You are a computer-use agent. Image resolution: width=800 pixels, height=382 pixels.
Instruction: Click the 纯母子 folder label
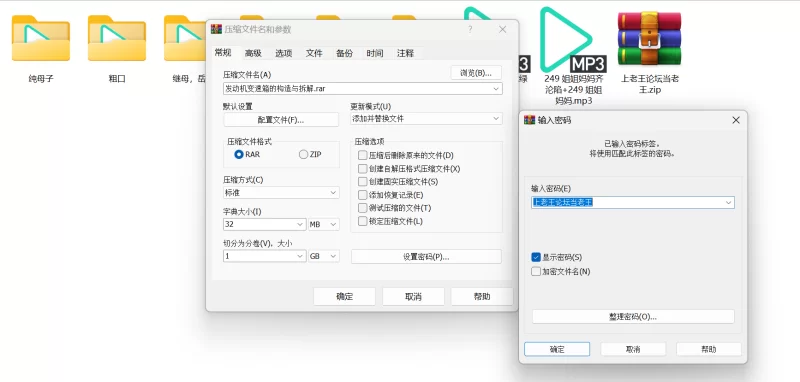[41, 79]
